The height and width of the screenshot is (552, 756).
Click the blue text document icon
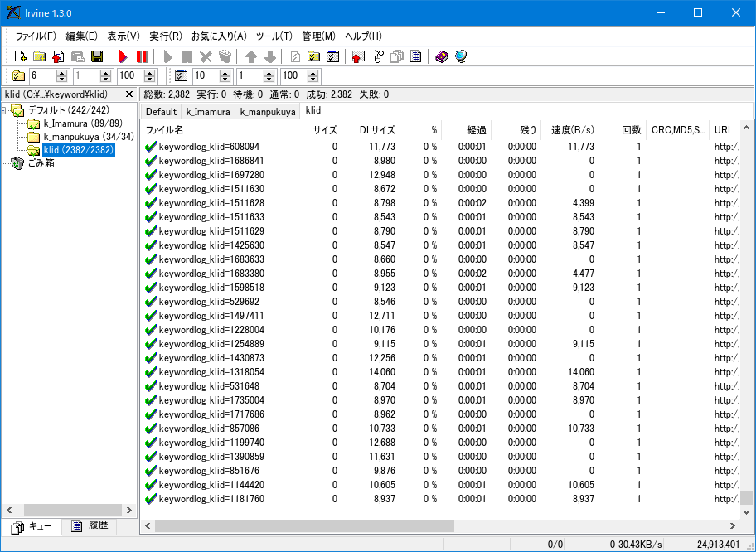pyautogui.click(x=415, y=57)
